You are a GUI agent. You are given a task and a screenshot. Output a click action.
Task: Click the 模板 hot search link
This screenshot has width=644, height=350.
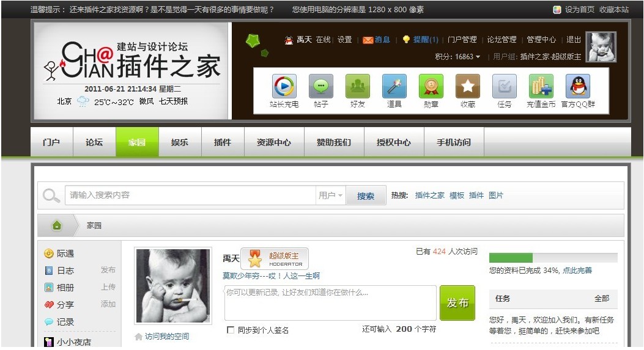pyautogui.click(x=457, y=195)
